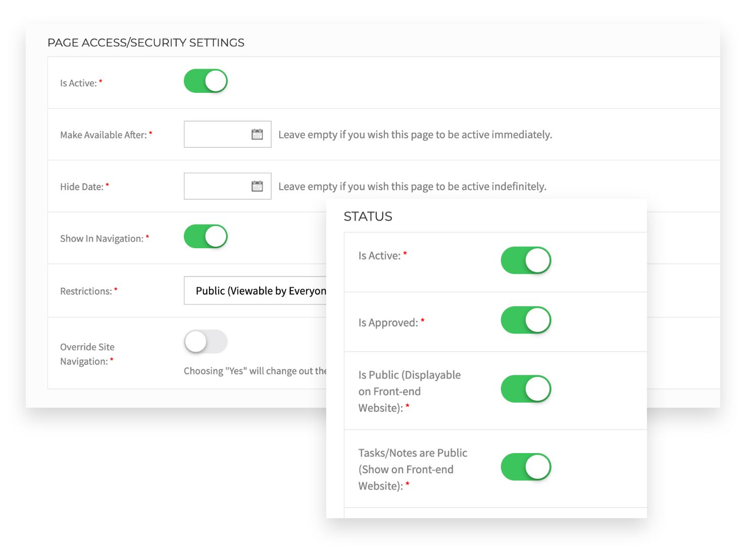Click the 'active immediately' helper text
The image size is (756, 553).
pos(415,135)
